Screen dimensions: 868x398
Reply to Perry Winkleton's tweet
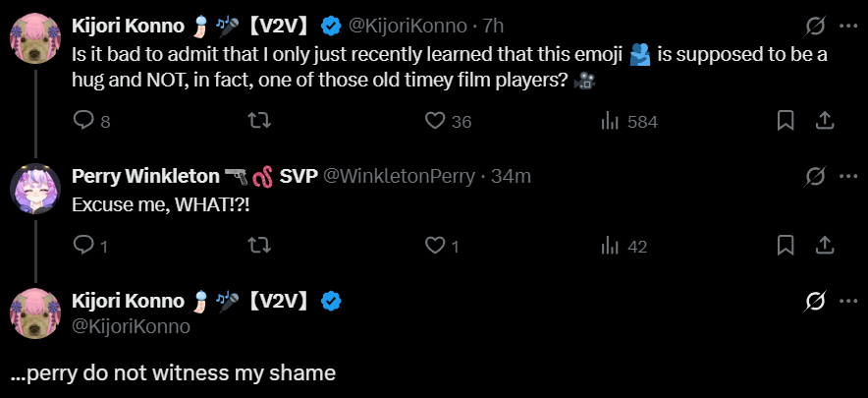84,246
